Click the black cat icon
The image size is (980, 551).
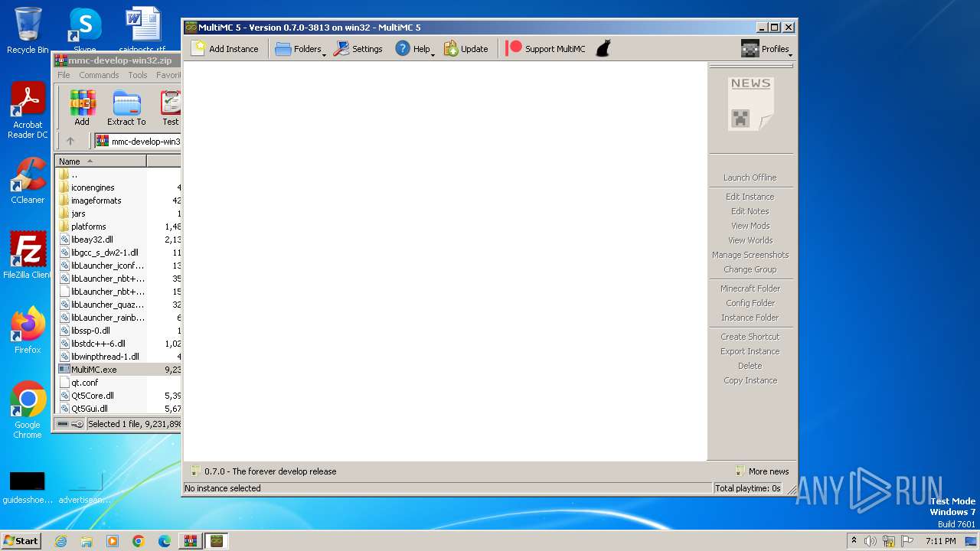pos(603,49)
